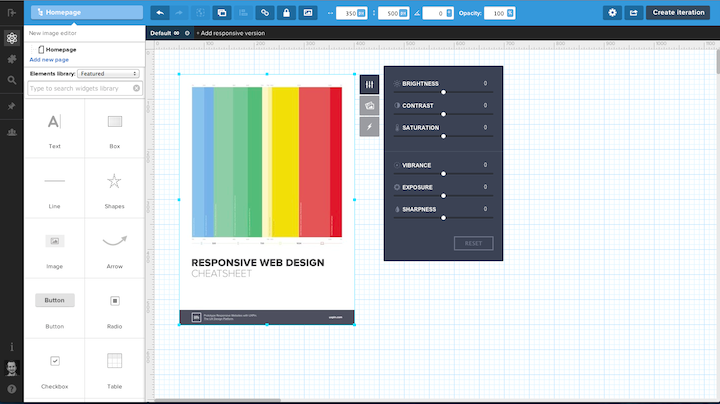Screen dimensions: 720x404
Task: Open the Homepage page selector dropdown
Action: point(85,12)
